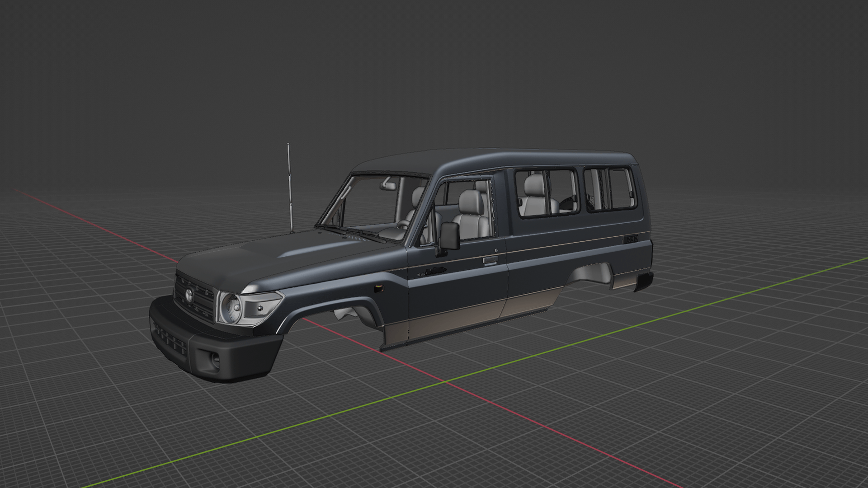Click the vehicle's roof panel
This screenshot has width=868, height=488.
(x=493, y=160)
